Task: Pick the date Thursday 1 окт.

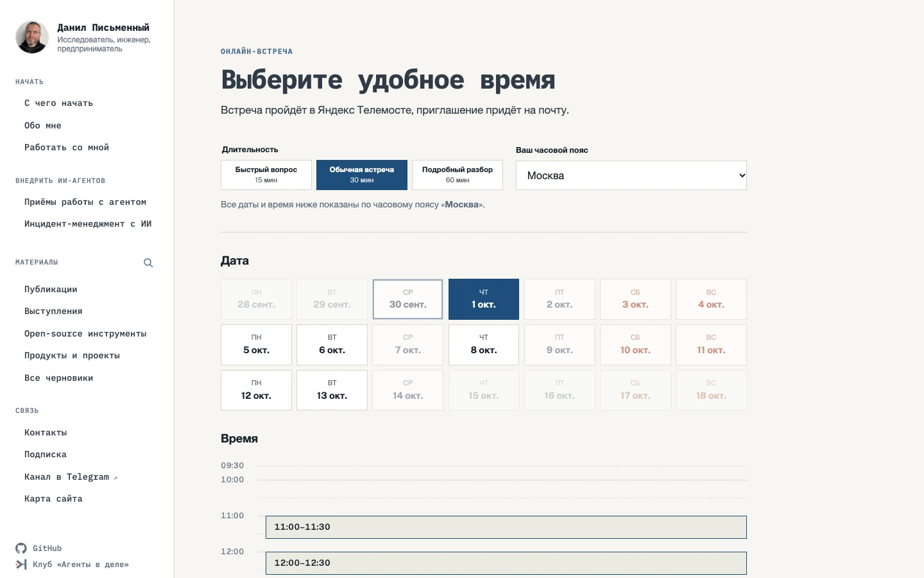Action: 484,299
